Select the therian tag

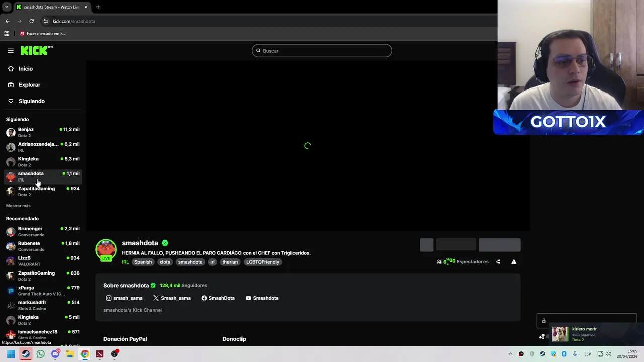click(x=230, y=262)
